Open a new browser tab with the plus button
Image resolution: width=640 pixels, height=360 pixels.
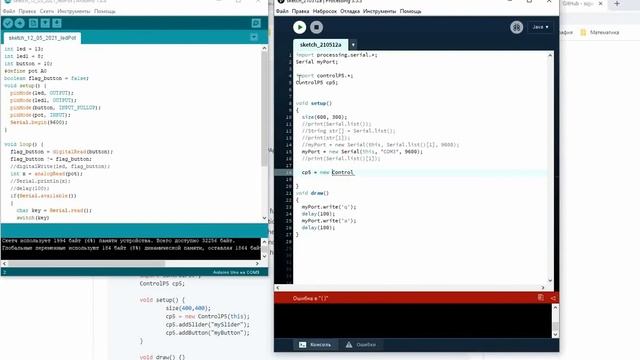(x=617, y=4)
